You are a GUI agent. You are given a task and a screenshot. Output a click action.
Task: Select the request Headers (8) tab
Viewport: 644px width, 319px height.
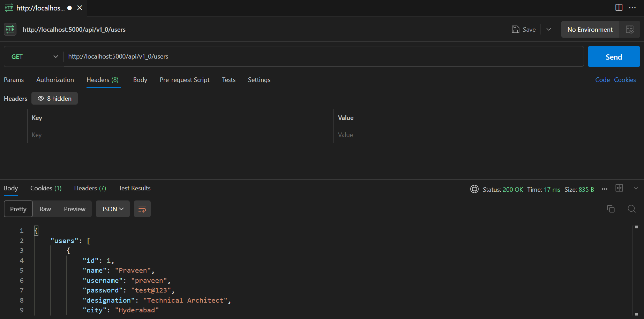point(103,80)
